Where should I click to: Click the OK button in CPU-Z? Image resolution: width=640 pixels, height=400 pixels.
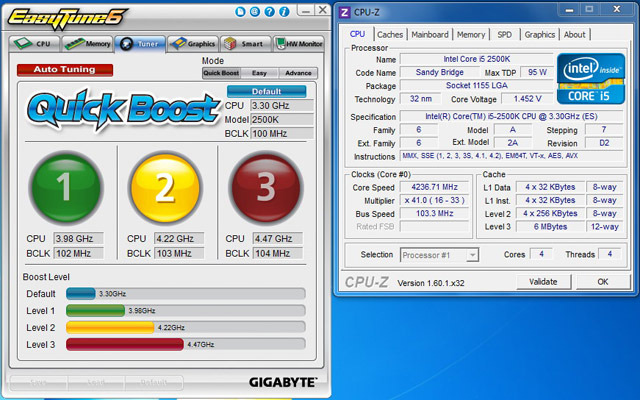coord(603,282)
